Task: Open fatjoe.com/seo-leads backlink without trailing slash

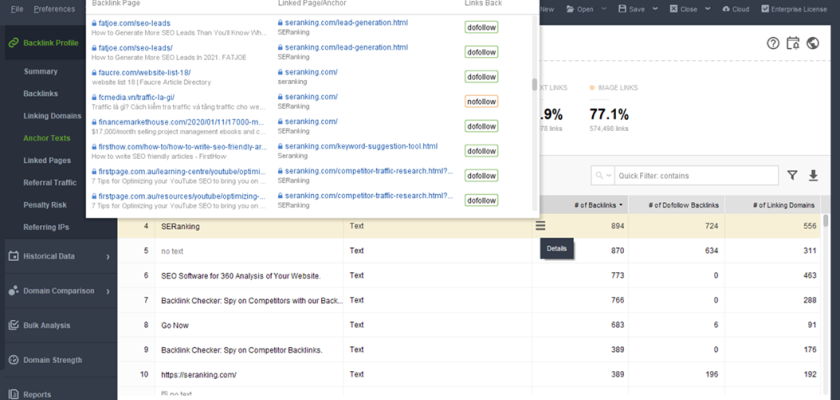Action: (x=134, y=23)
